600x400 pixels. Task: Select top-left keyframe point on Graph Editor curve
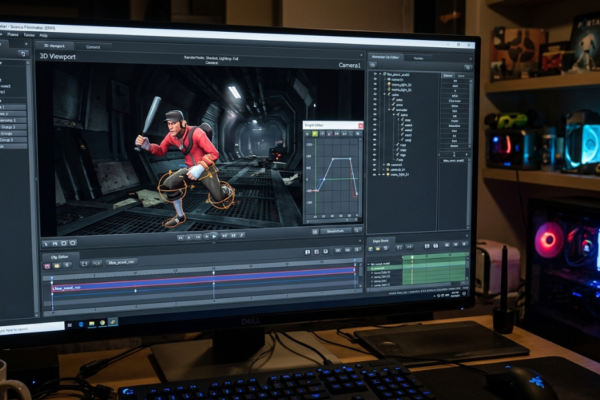tap(333, 159)
